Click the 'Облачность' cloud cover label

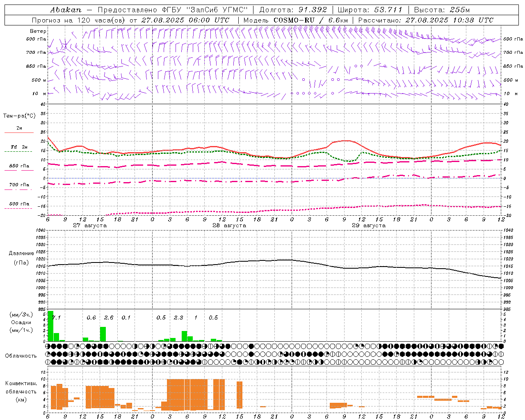(x=21, y=356)
